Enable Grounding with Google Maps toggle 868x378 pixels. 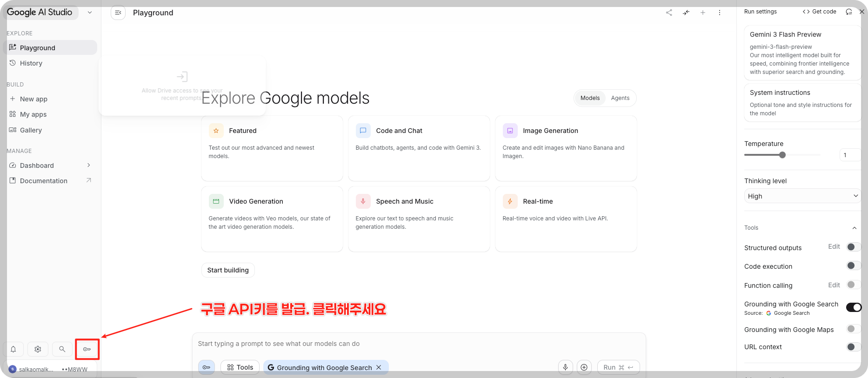[x=854, y=329]
